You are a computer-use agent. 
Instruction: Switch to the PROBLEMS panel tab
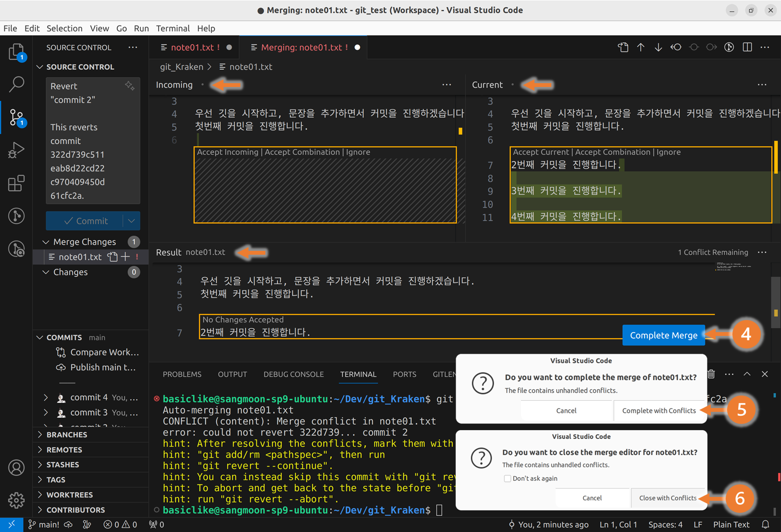pyautogui.click(x=182, y=374)
